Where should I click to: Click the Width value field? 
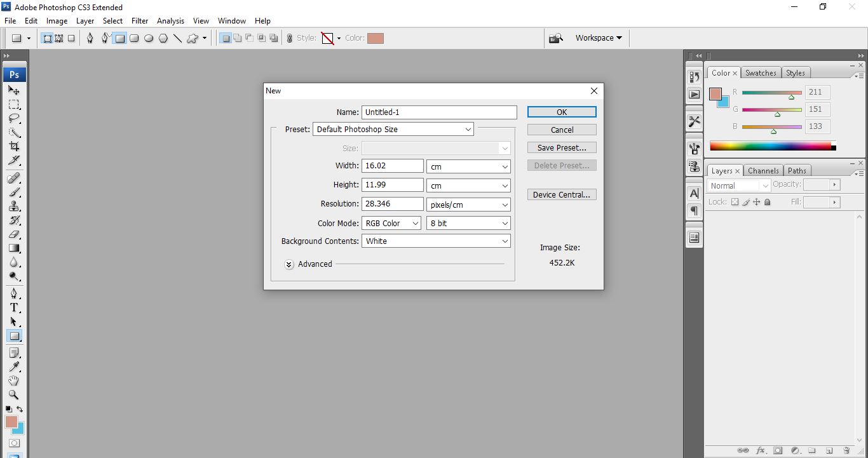point(393,166)
